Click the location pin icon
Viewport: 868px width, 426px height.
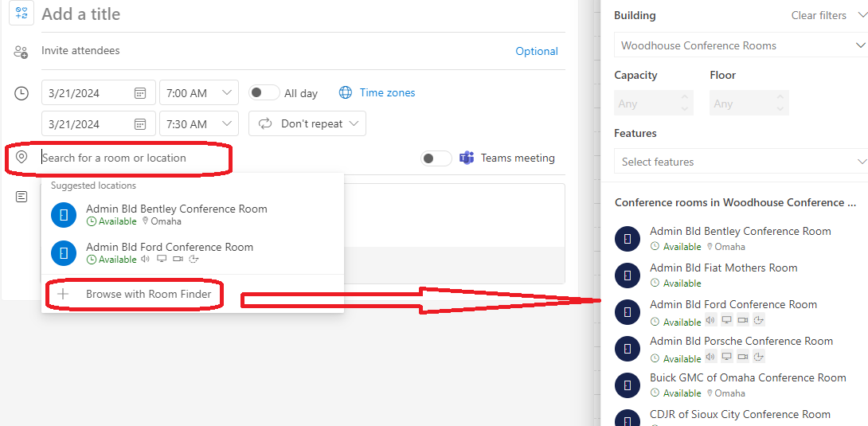22,158
